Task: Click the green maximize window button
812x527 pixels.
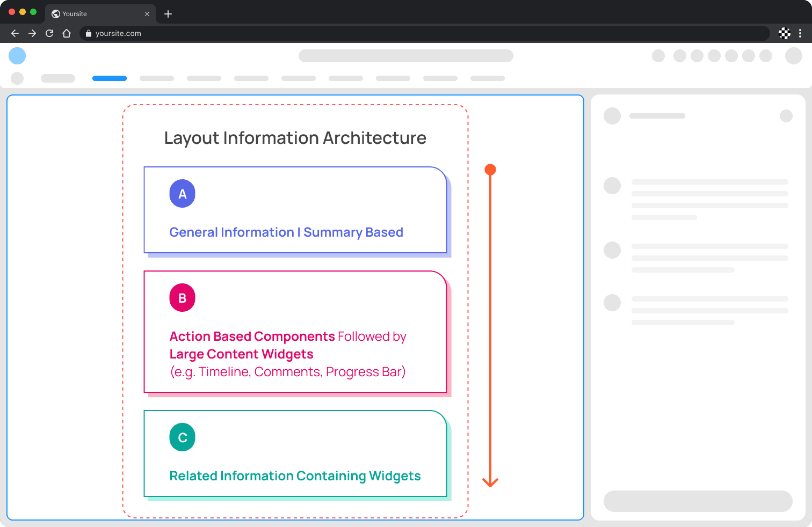Action: pyautogui.click(x=33, y=12)
